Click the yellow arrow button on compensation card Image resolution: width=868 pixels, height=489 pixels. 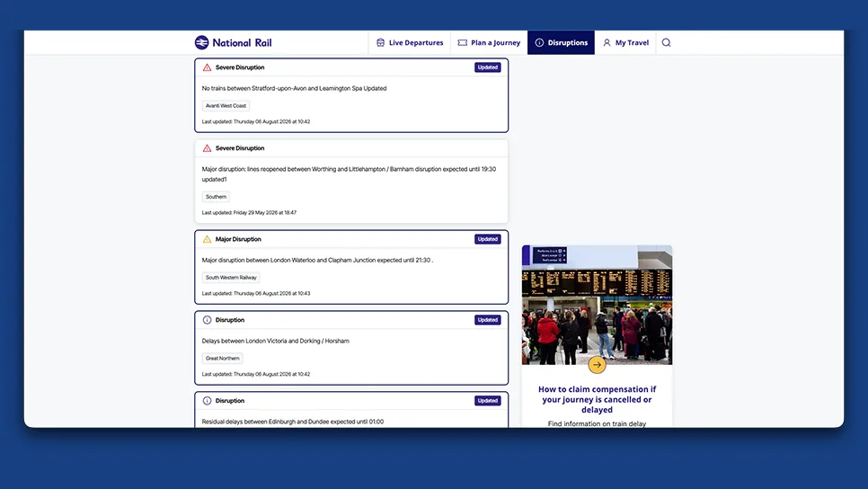pyautogui.click(x=597, y=364)
